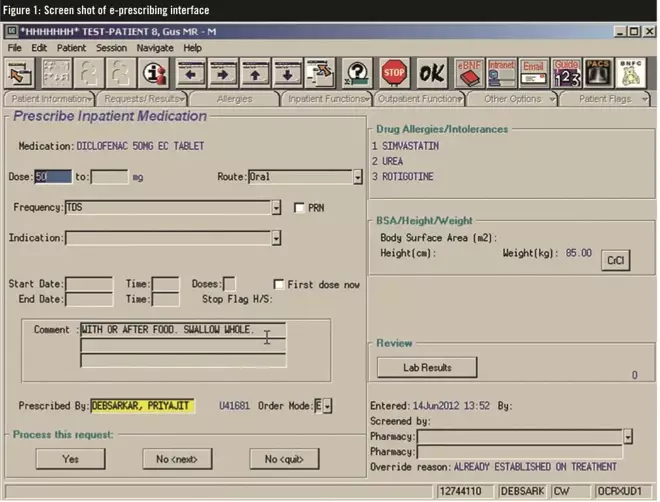
Task: Enable the First dose now checkbox
Action: 279,284
